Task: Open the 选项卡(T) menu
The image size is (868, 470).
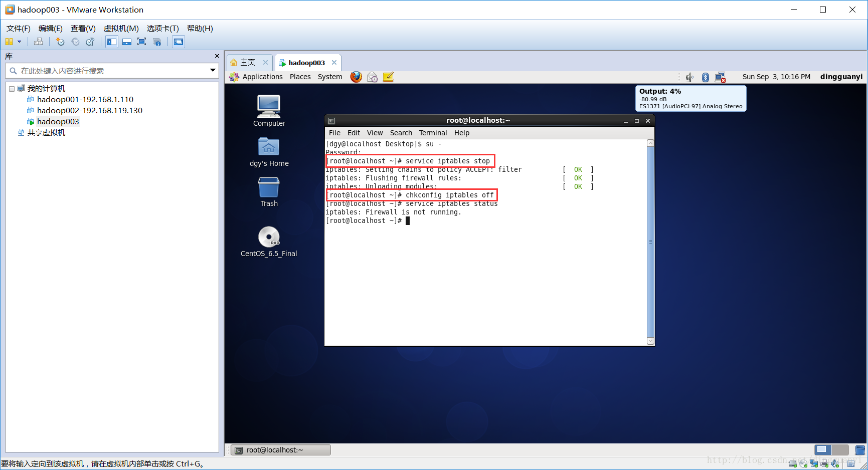Action: click(163, 29)
